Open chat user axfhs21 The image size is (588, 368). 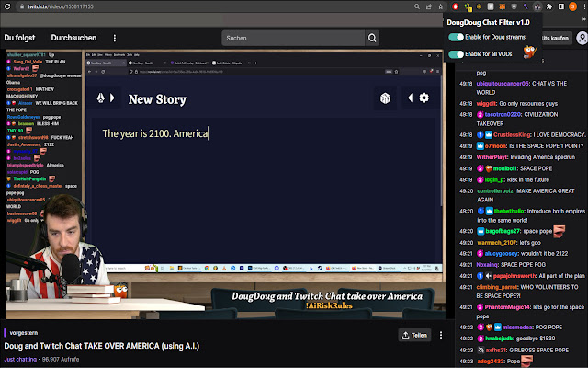tap(496, 350)
